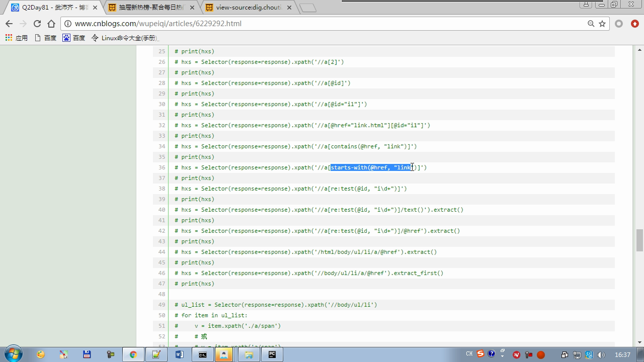Click the '# print(hxs)' text on line 47
Image resolution: width=644 pixels, height=362 pixels.
point(195,284)
